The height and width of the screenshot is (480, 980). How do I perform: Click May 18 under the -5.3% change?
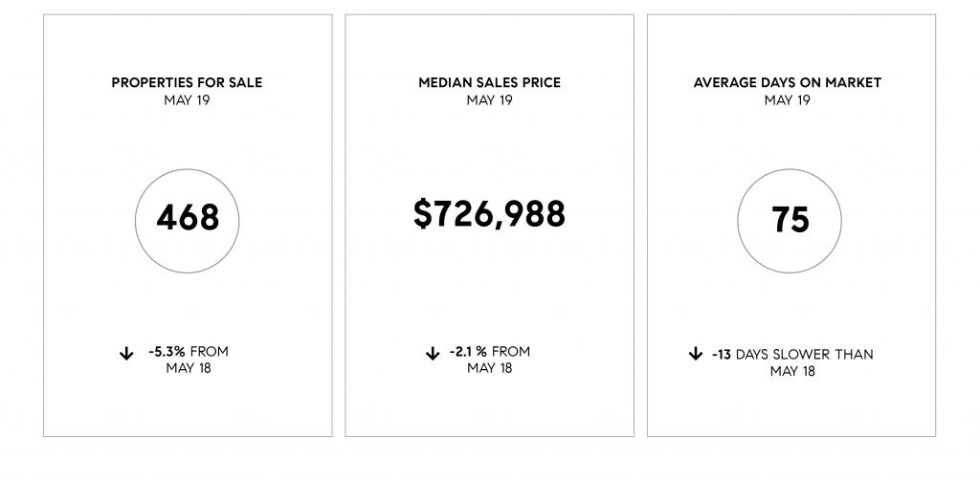click(x=189, y=368)
